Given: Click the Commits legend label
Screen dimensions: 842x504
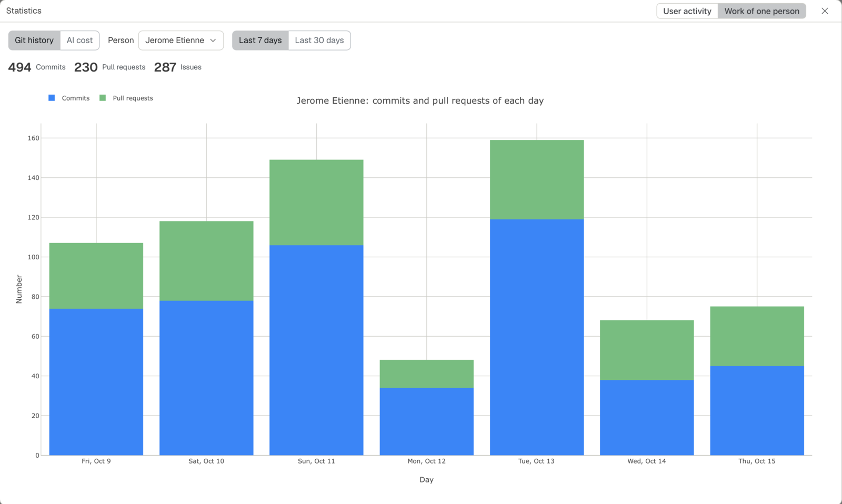Looking at the screenshot, I should (76, 98).
